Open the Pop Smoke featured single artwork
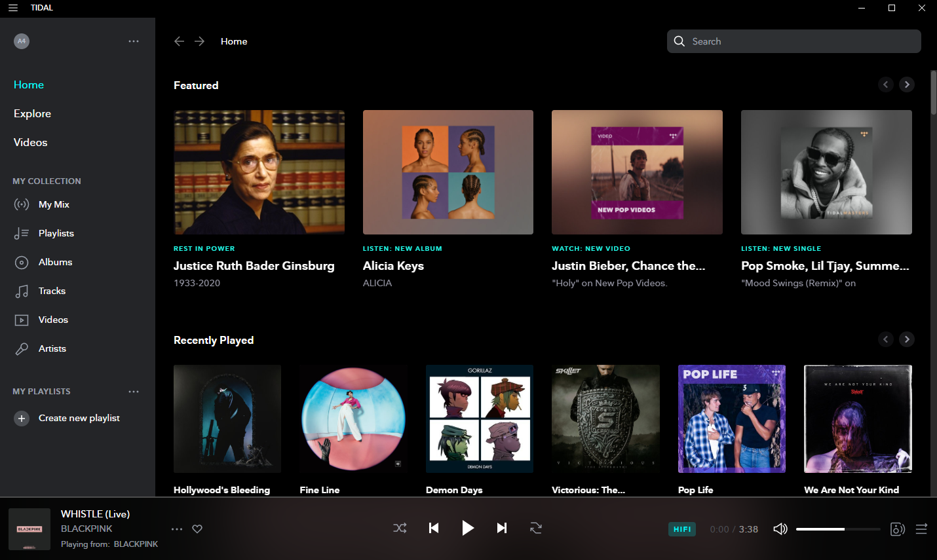Viewport: 937px width, 560px height. [826, 172]
